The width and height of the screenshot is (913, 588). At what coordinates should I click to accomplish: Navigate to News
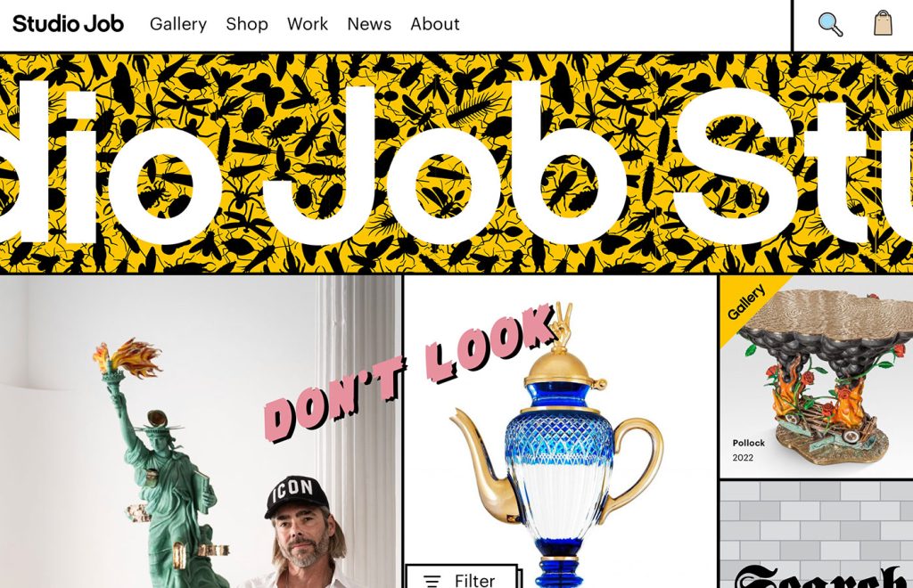[369, 24]
